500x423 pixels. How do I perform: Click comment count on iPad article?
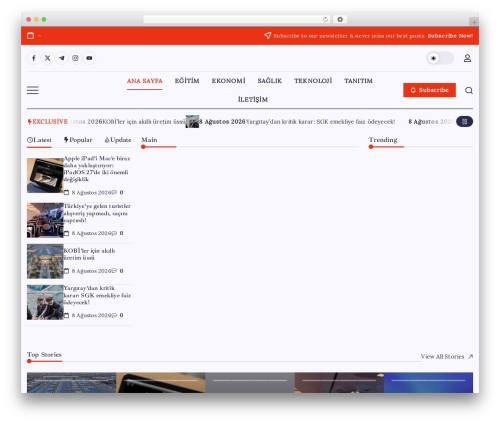coord(118,193)
